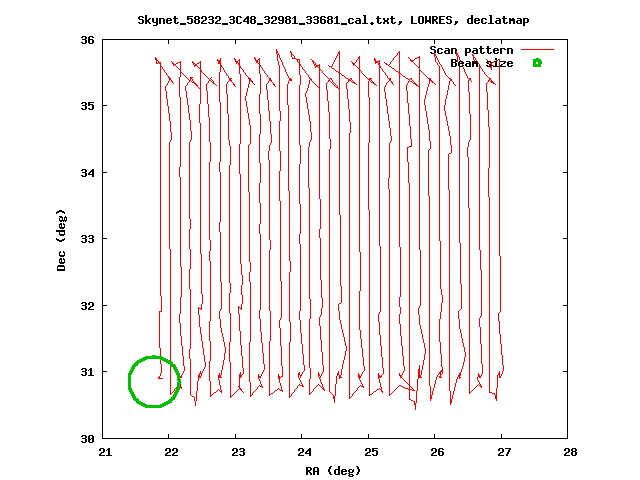Screen dimensions: 640x480
Task: Click the RA axis tick label 23
Action: 238,452
